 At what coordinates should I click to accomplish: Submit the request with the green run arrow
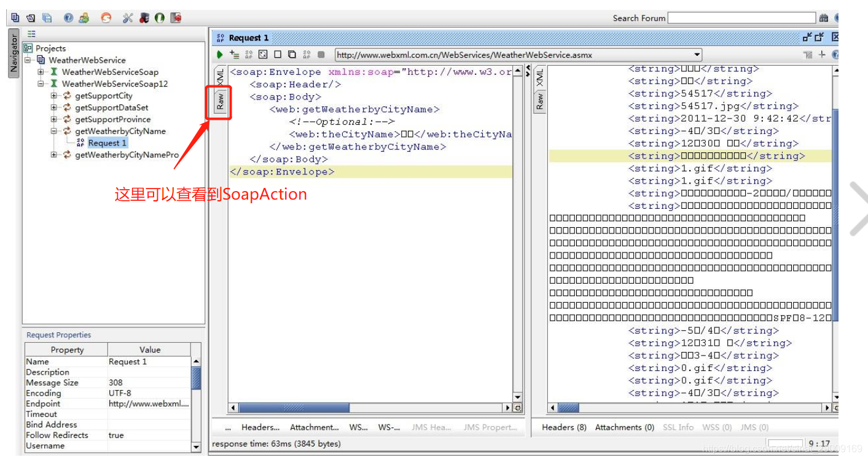point(220,54)
